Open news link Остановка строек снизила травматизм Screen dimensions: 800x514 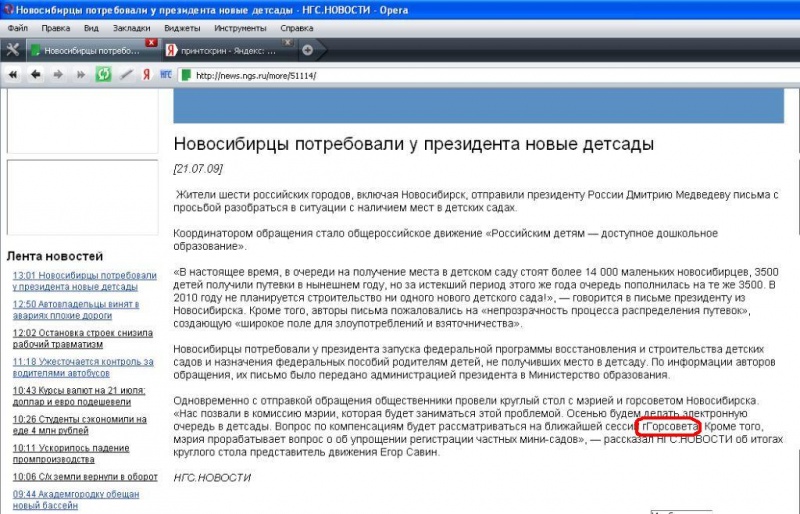(x=83, y=338)
